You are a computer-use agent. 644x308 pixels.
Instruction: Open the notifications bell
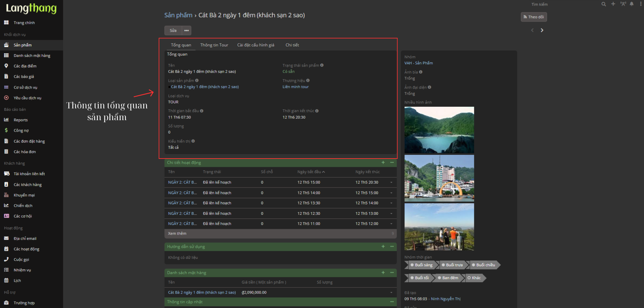pos(632,4)
